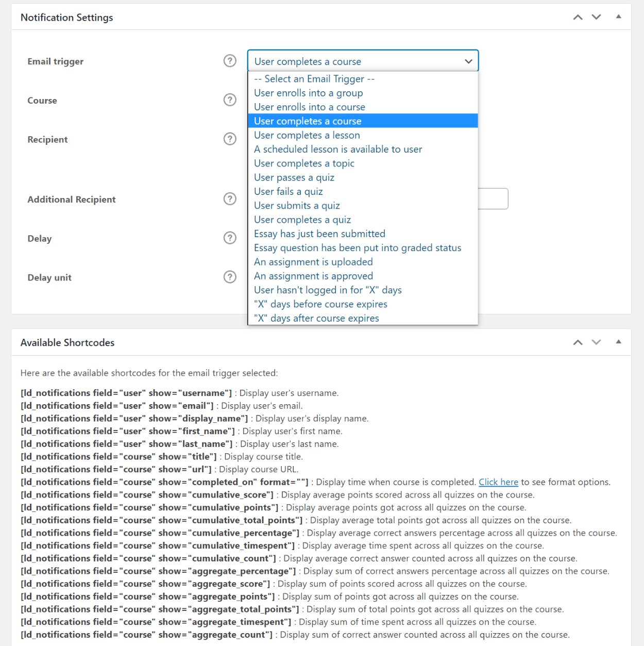Choose 'An assignment is approved' option
644x646 pixels.
tap(363, 276)
